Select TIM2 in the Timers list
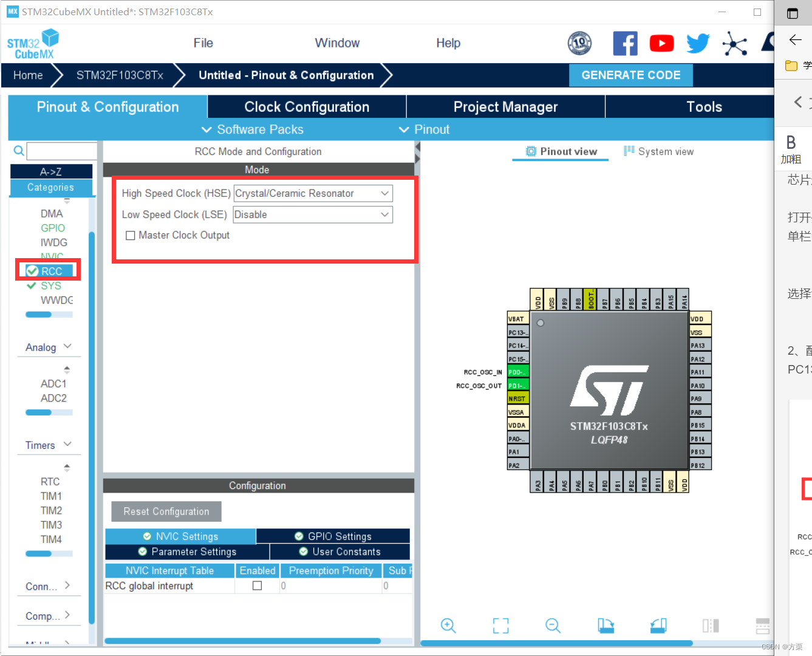The height and width of the screenshot is (656, 812). pyautogui.click(x=51, y=510)
